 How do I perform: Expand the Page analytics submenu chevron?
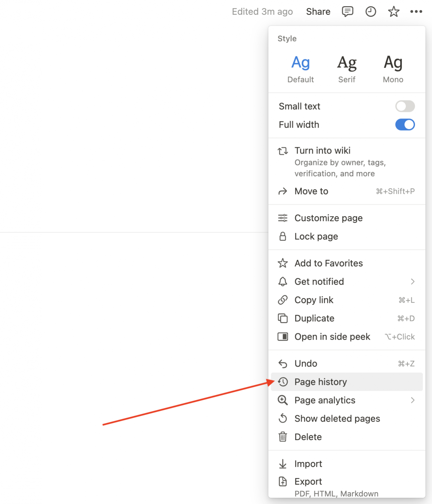tap(413, 400)
